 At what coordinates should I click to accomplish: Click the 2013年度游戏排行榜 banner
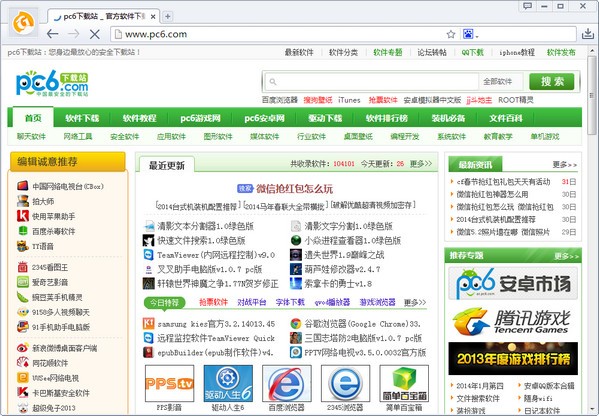513,358
